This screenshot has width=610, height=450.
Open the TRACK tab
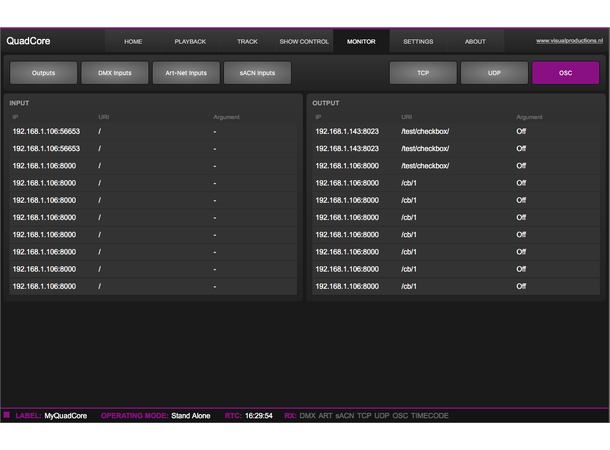247,42
